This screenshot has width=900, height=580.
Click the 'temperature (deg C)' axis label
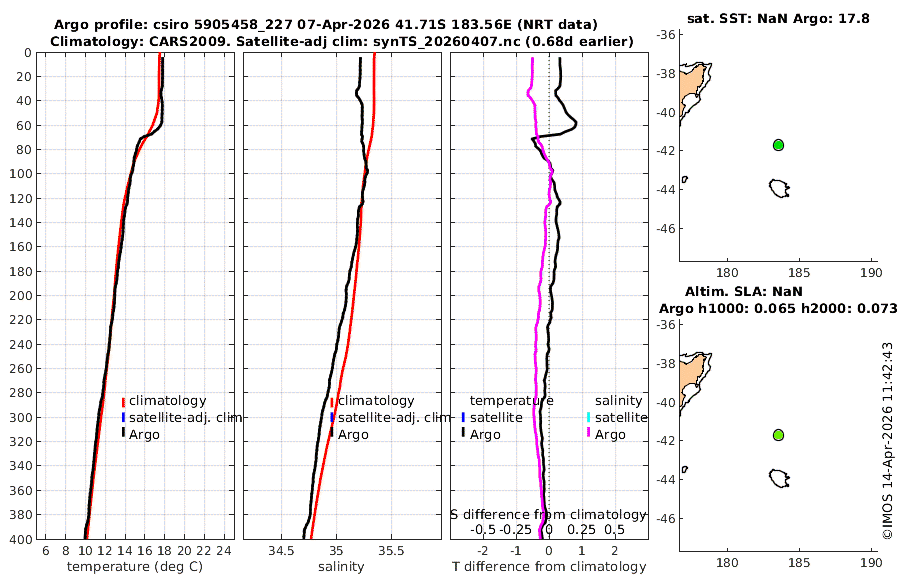coord(135,567)
